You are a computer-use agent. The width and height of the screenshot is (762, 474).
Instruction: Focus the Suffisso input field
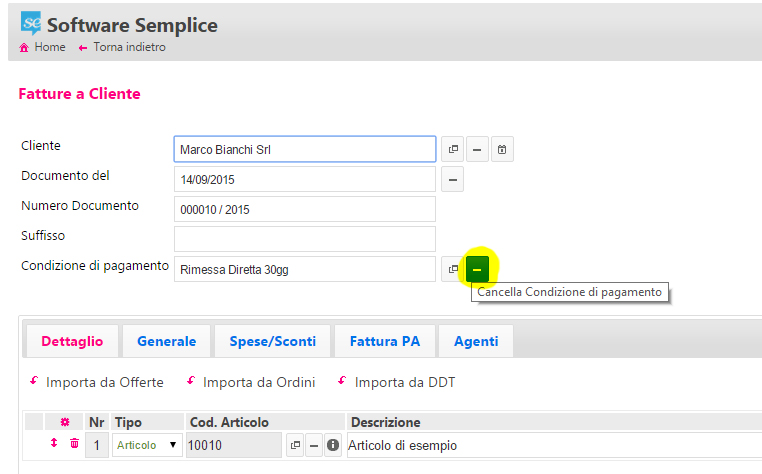[305, 239]
